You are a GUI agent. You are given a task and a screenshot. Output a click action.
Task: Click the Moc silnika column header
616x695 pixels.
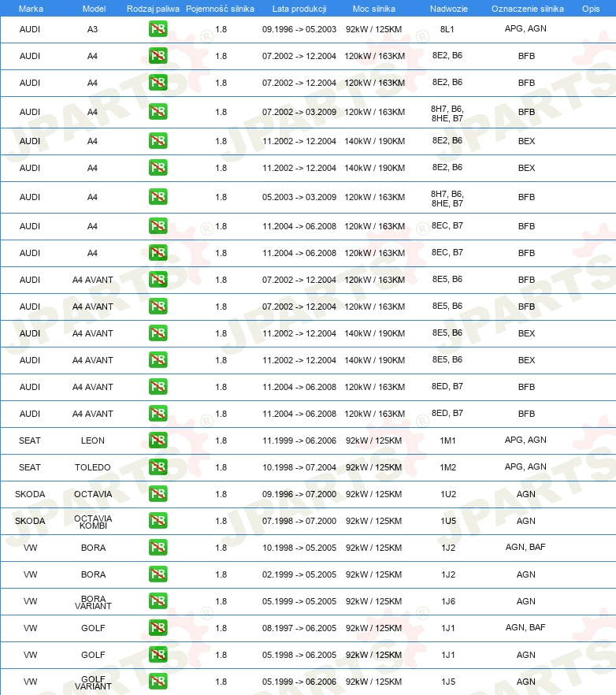pyautogui.click(x=374, y=9)
